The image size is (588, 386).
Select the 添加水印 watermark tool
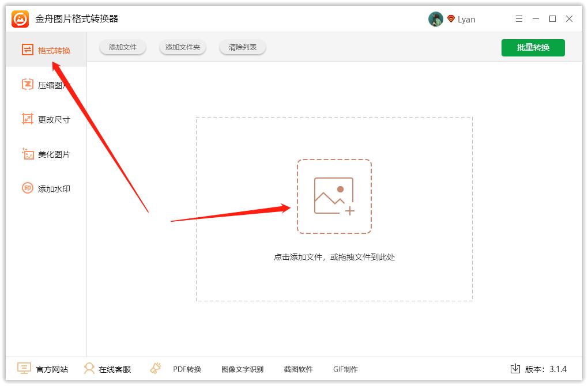(46, 189)
